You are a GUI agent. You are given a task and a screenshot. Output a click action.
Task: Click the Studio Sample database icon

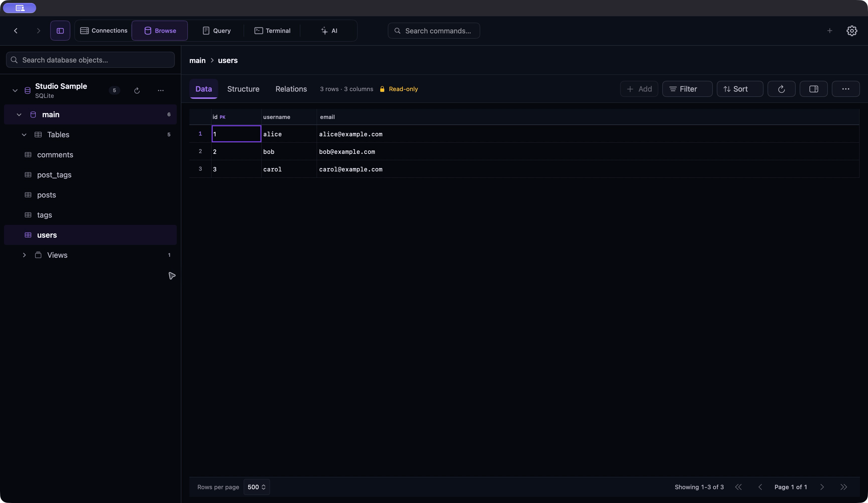pyautogui.click(x=28, y=91)
